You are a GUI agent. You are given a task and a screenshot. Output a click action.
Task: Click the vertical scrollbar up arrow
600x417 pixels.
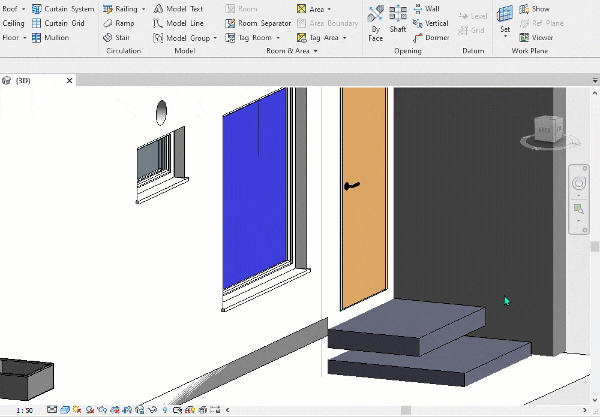pos(595,93)
